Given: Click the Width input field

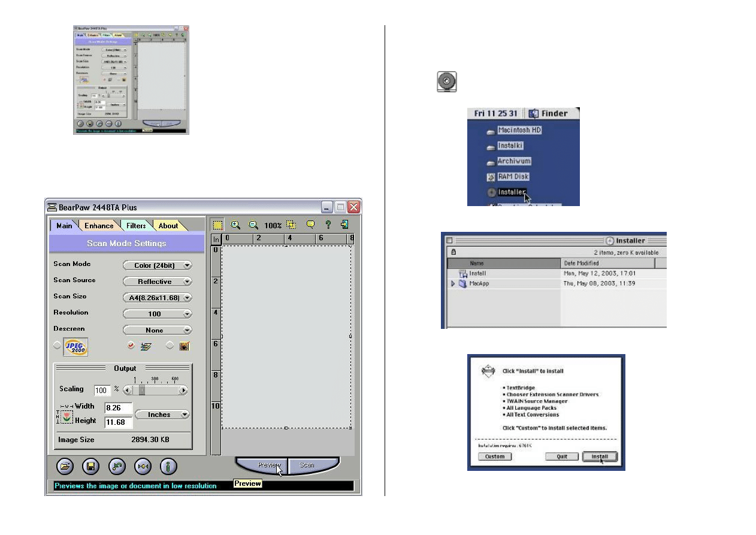Looking at the screenshot, I should click(x=118, y=408).
